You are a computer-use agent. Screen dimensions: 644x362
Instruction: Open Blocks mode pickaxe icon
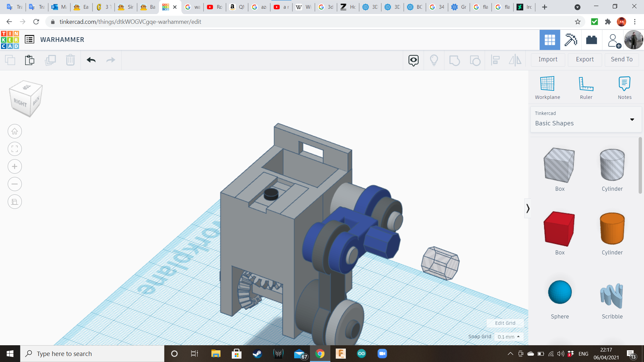click(x=571, y=40)
